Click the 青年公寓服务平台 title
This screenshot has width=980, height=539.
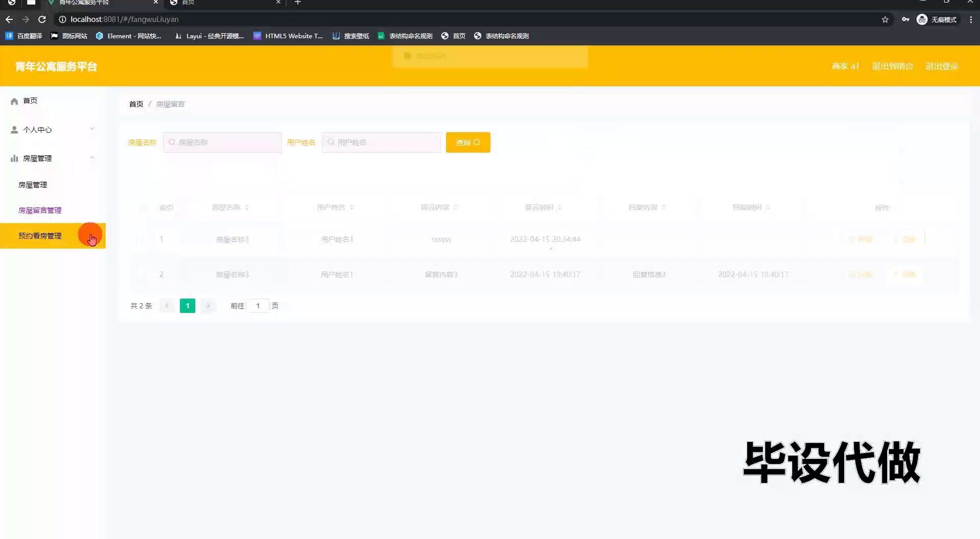pyautogui.click(x=56, y=66)
